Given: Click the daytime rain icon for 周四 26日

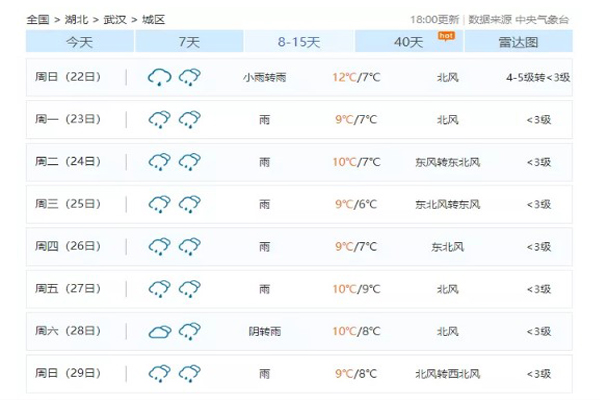Looking at the screenshot, I should click(160, 247).
